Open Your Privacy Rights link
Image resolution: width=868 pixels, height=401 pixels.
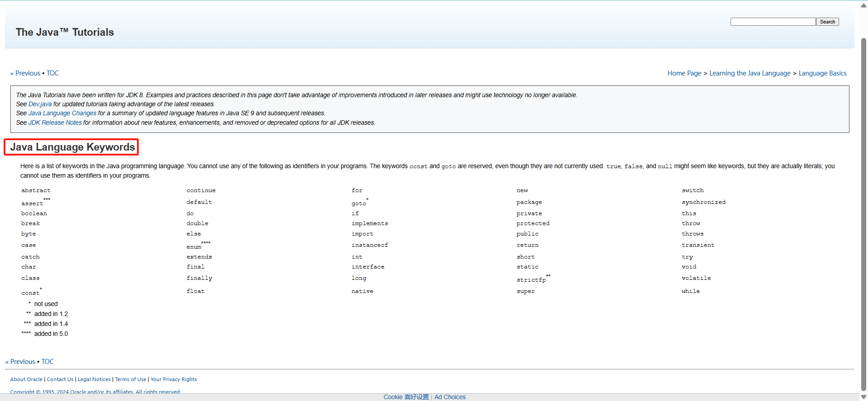(x=174, y=379)
